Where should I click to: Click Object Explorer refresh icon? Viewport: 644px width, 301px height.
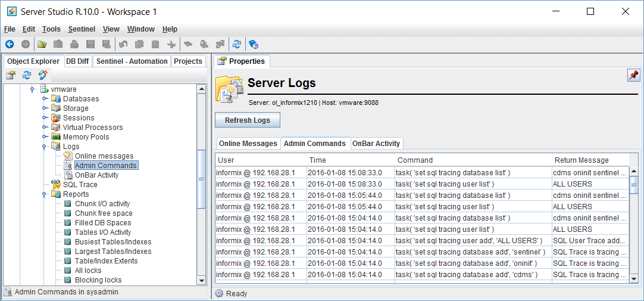pos(27,75)
